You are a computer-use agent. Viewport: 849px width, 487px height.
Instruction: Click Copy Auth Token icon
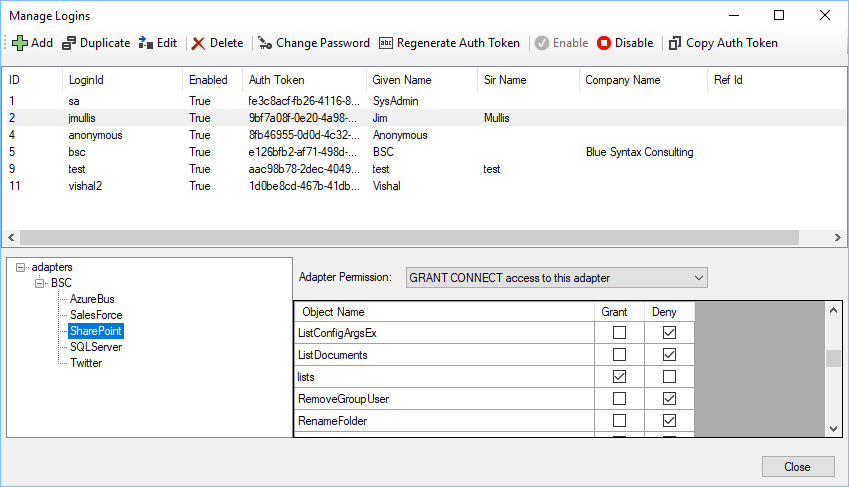point(675,43)
